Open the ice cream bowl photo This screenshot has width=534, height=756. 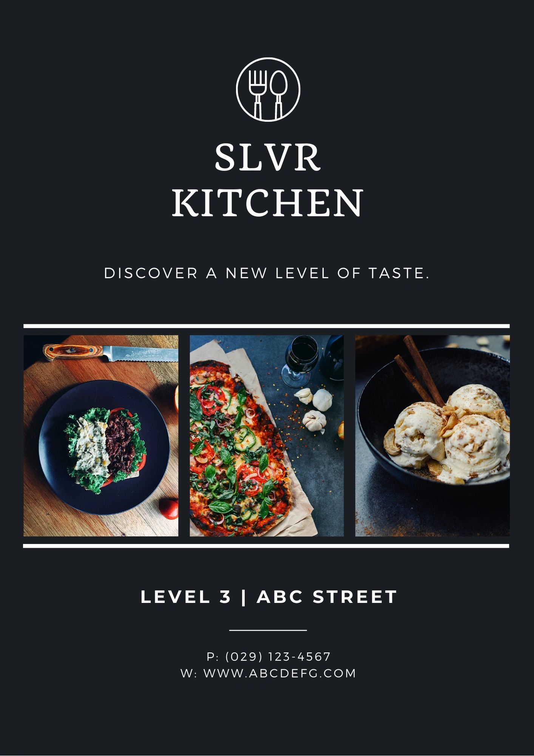point(432,435)
